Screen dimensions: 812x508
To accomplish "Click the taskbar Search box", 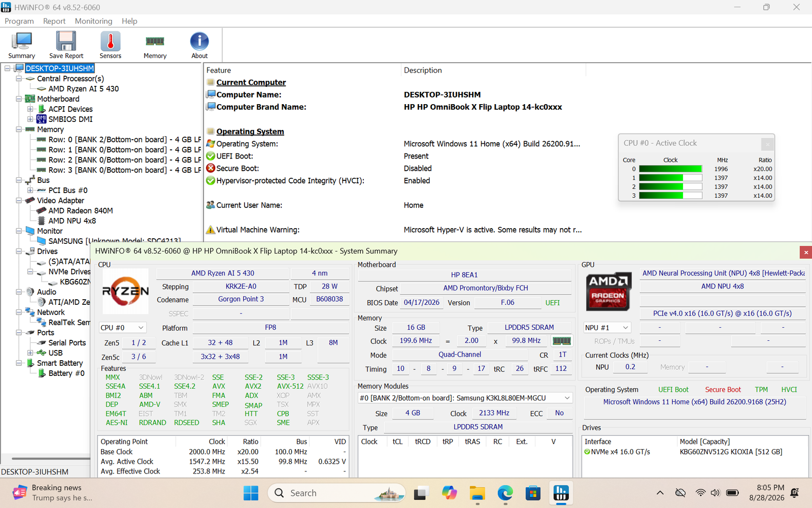I will [x=336, y=493].
